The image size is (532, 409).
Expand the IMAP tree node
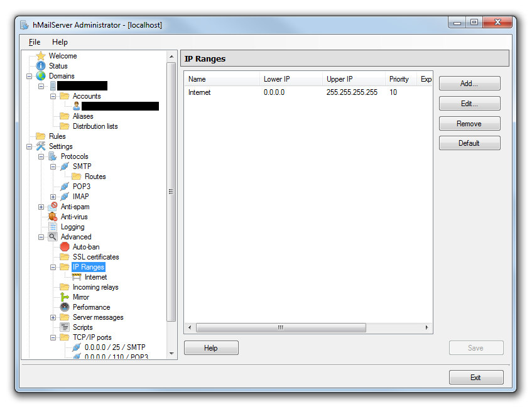[x=53, y=197]
